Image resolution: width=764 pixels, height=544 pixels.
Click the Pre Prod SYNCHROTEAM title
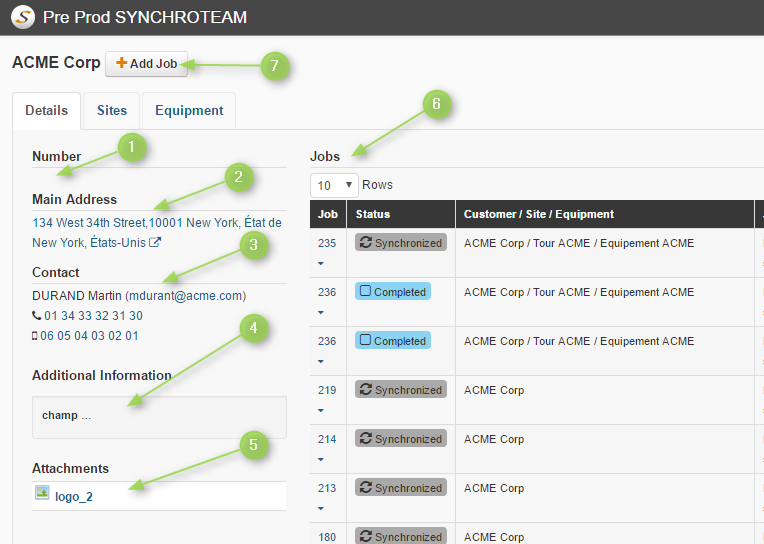[145, 18]
